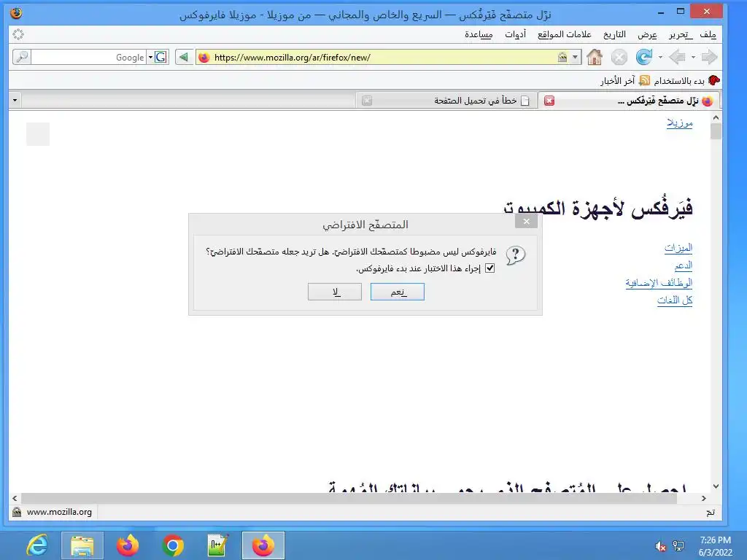The image size is (747, 560).
Task: Open the الوظائف الإضافية link
Action: coord(659,283)
